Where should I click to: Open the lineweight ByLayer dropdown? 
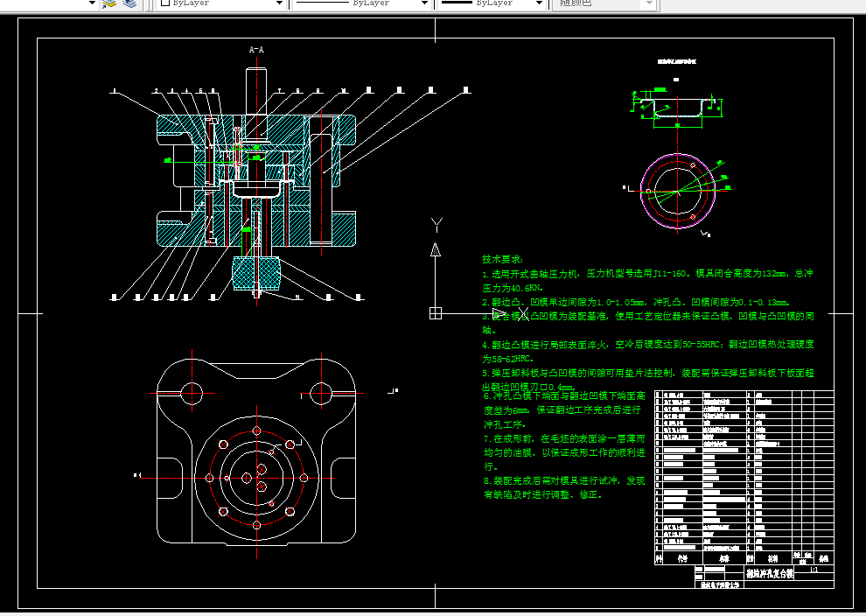[492, 3]
